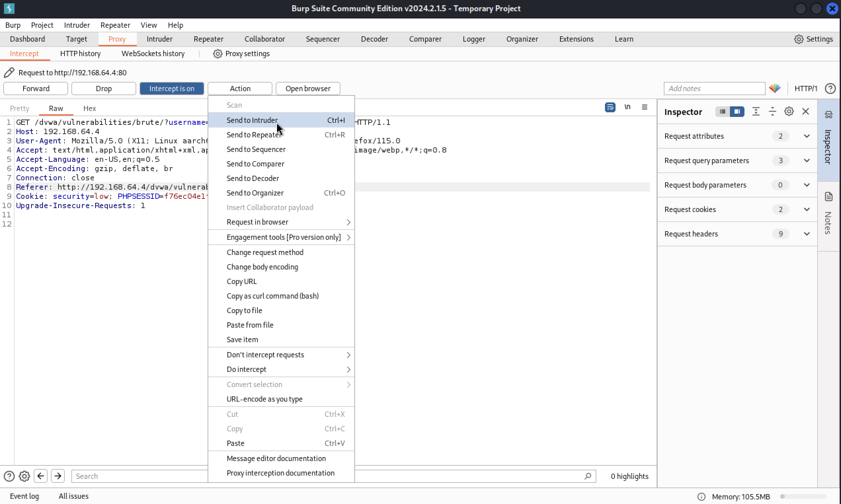This screenshot has height=504, width=841.
Task: Click the search help question icon
Action: [x=9, y=476]
